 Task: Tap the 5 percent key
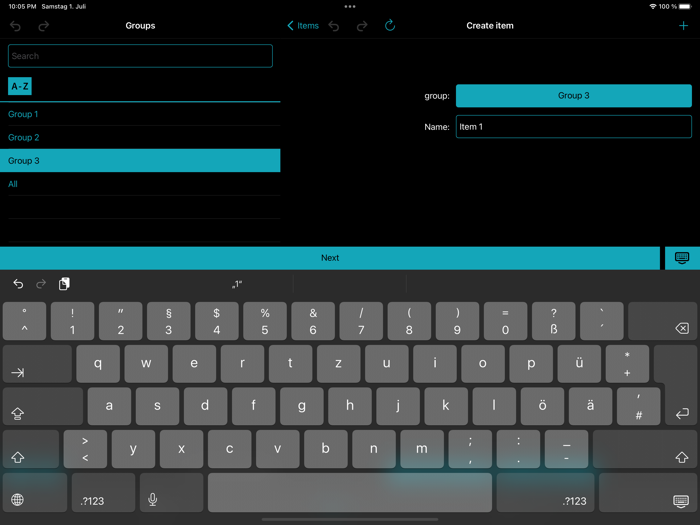click(x=265, y=321)
